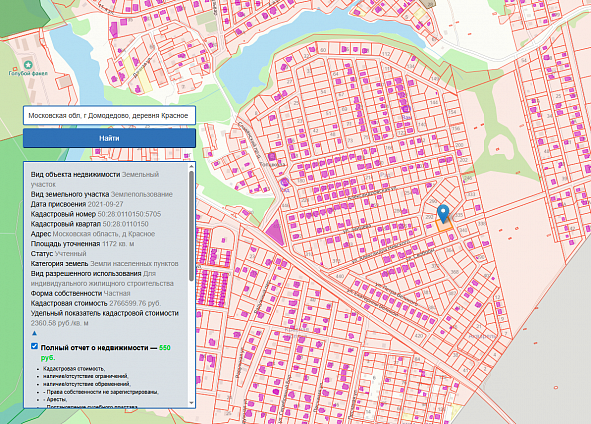Collapse details with the blue triangle arrow
The width and height of the screenshot is (591, 424).
[34, 333]
